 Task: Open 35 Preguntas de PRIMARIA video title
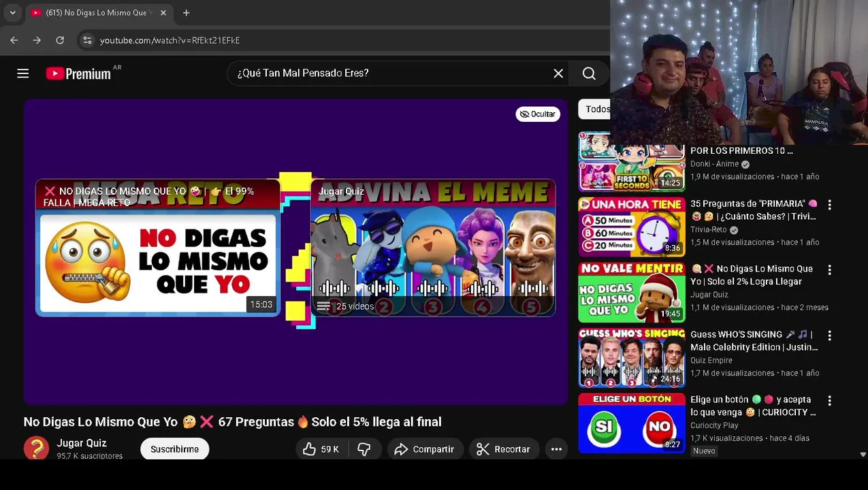pos(754,210)
